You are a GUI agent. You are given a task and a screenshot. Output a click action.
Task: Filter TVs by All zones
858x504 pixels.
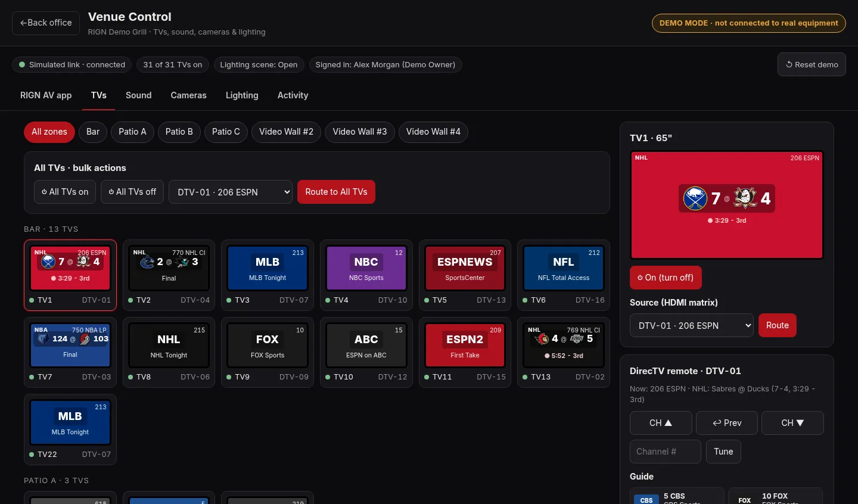coord(49,132)
